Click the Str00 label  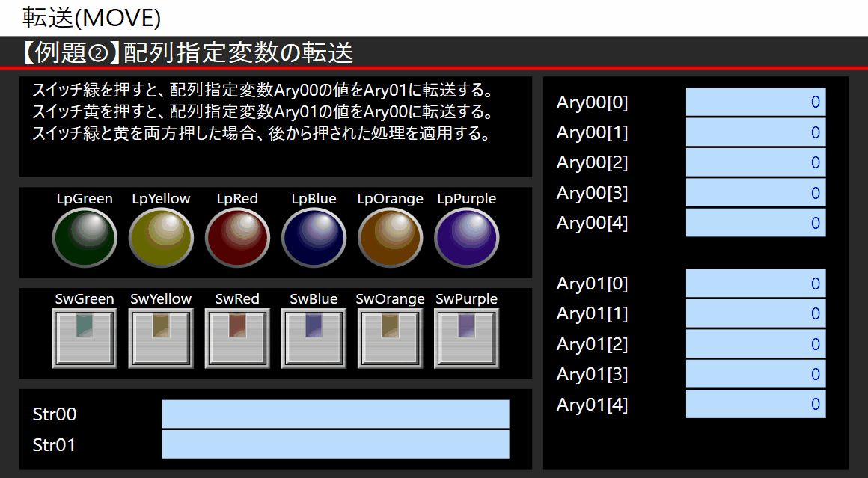point(54,414)
